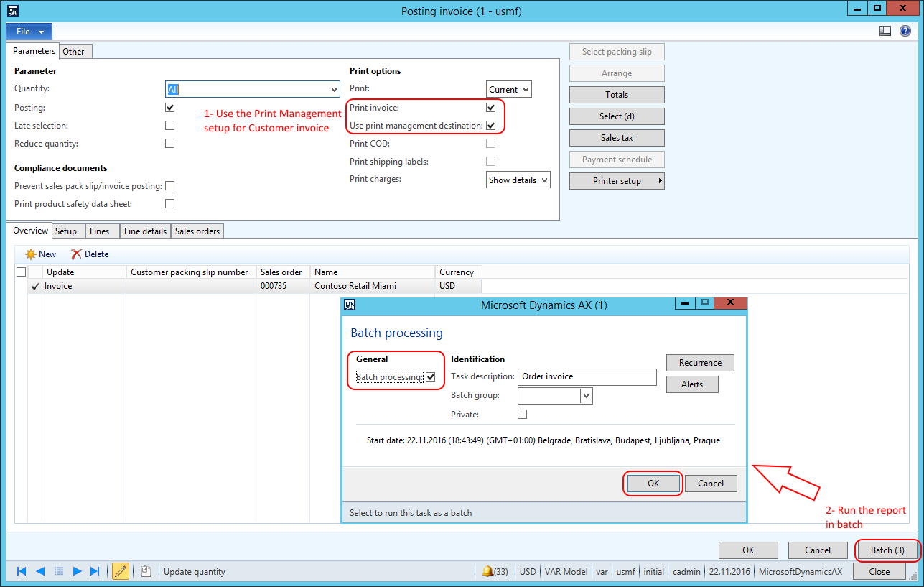The image size is (924, 587).
Task: Click the Totals button
Action: tap(617, 95)
